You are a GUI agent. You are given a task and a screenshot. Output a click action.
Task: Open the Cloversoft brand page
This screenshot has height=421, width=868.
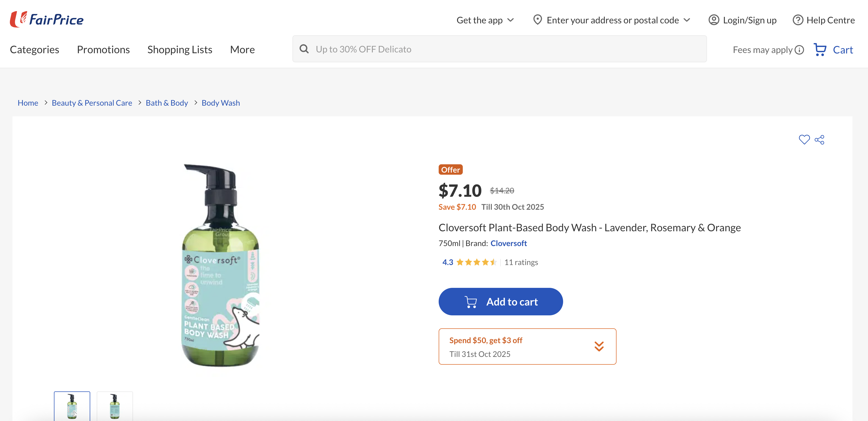pyautogui.click(x=509, y=243)
